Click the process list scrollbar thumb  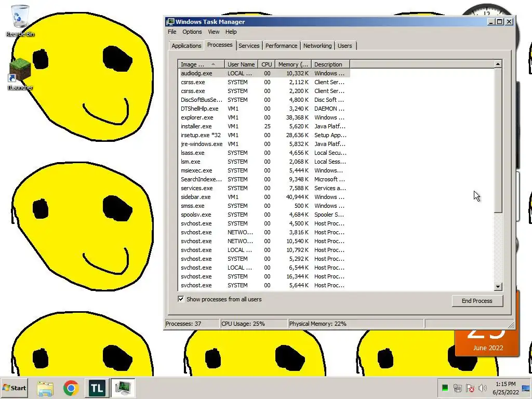[498, 140]
